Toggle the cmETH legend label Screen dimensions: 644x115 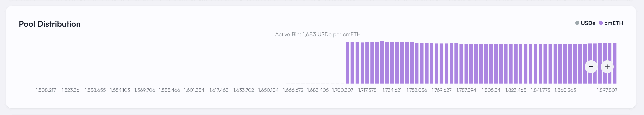click(613, 23)
